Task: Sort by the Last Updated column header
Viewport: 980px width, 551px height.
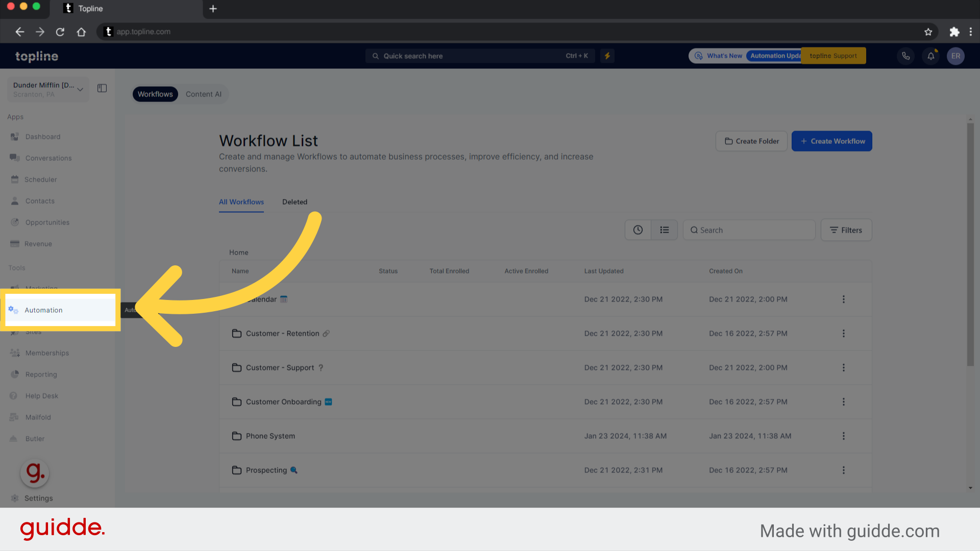Action: pos(604,271)
